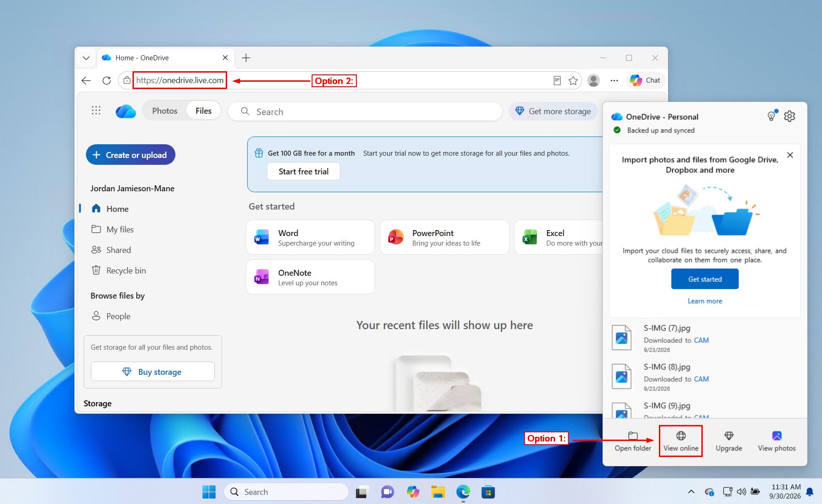Open a new browser tab
The width and height of the screenshot is (822, 504).
[246, 58]
